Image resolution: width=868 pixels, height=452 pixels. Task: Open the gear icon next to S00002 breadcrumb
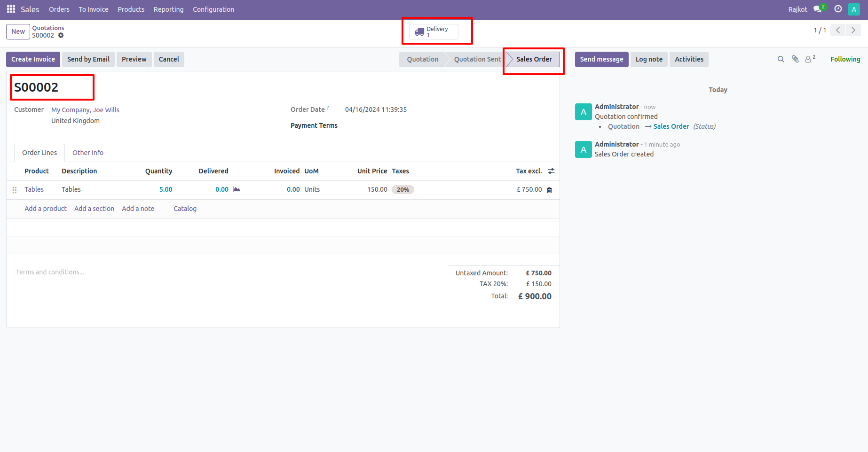click(61, 35)
